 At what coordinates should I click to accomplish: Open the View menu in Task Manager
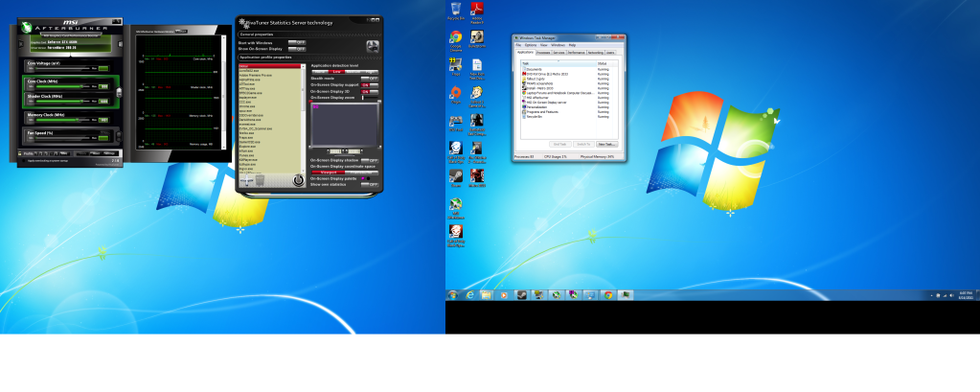click(544, 45)
